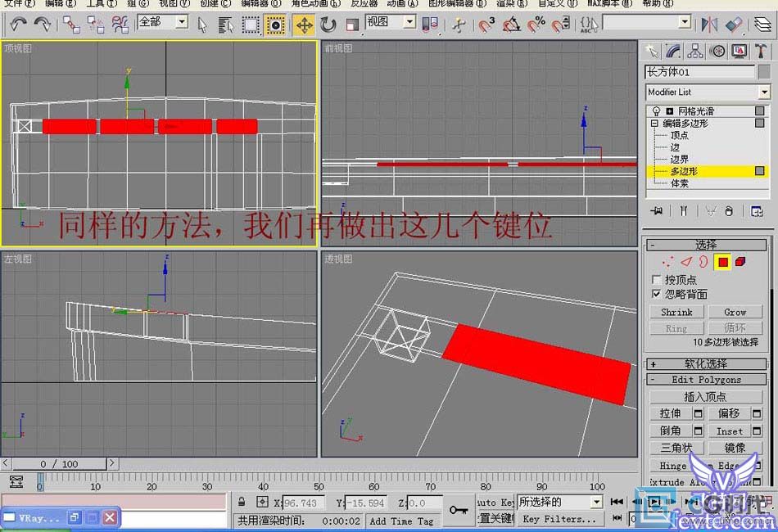Select 体素 sub-object in stack
The image size is (778, 532).
click(x=679, y=183)
